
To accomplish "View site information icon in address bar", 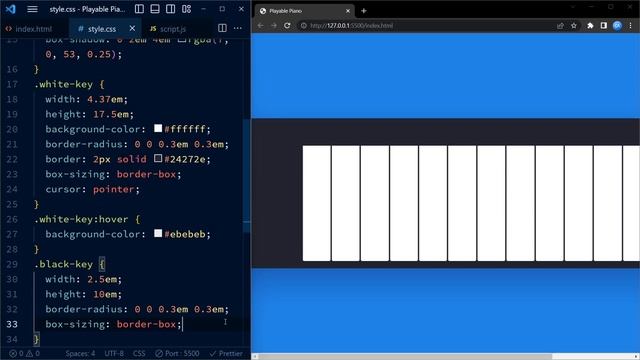I will point(303,25).
